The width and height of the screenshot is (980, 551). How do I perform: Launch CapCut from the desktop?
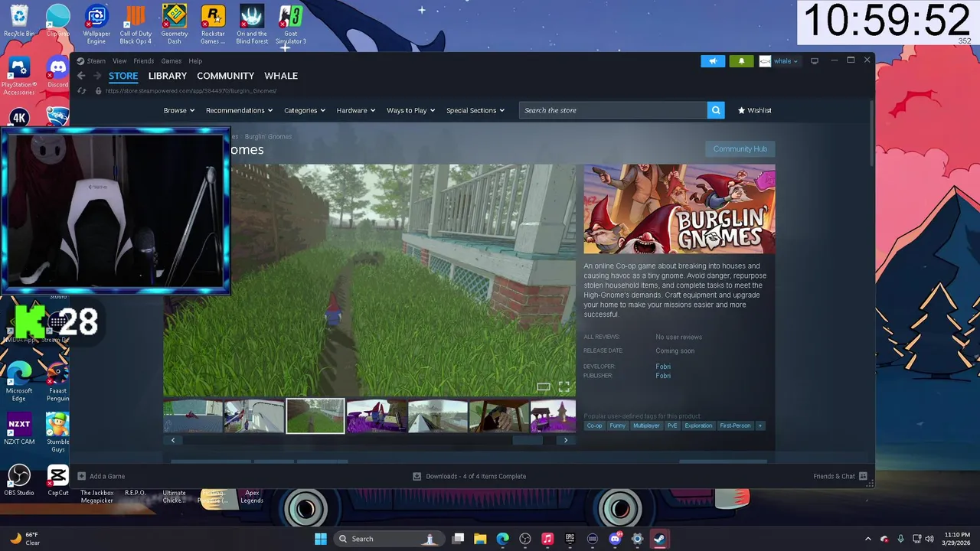57,481
